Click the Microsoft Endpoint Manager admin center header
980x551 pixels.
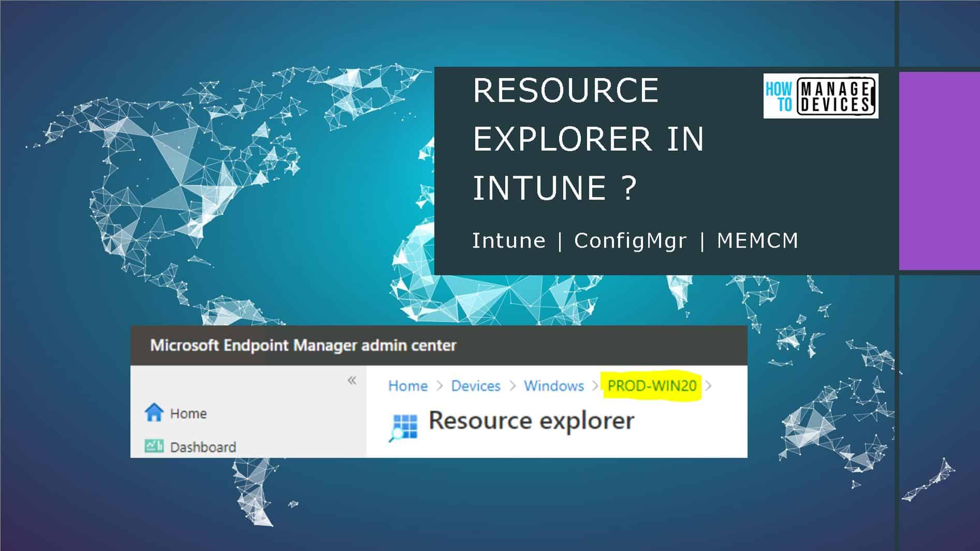(303, 346)
